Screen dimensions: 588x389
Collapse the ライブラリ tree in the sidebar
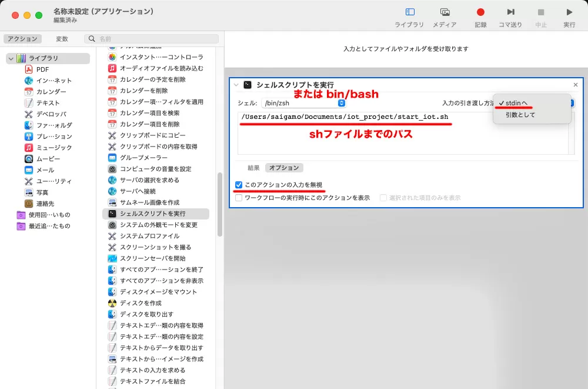(11, 58)
